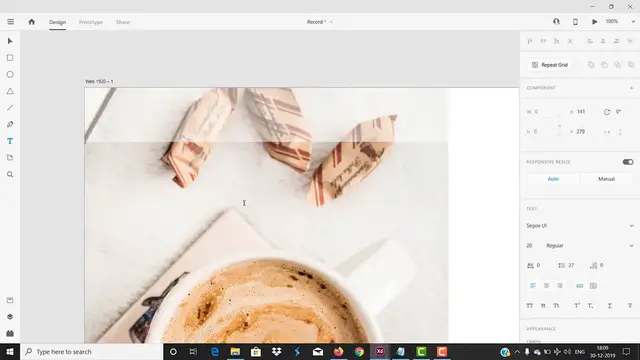640x360 pixels.
Task: Toggle strikethrough formatting
Action: [x=630, y=305]
